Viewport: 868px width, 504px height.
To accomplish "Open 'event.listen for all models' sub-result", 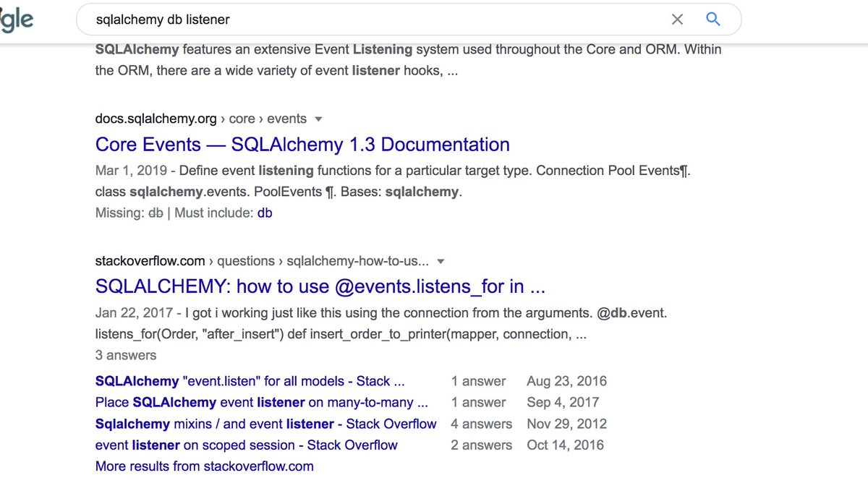I will [250, 381].
